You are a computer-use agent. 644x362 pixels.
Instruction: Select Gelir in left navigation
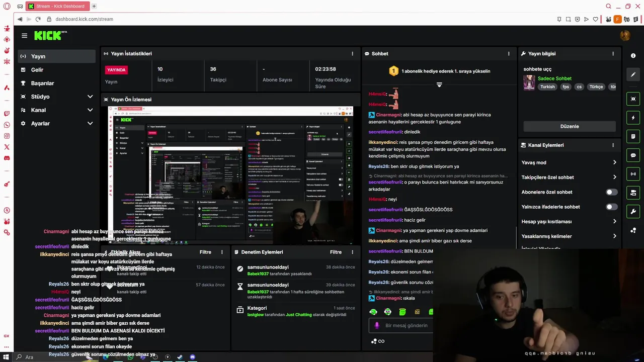[x=56, y=70]
